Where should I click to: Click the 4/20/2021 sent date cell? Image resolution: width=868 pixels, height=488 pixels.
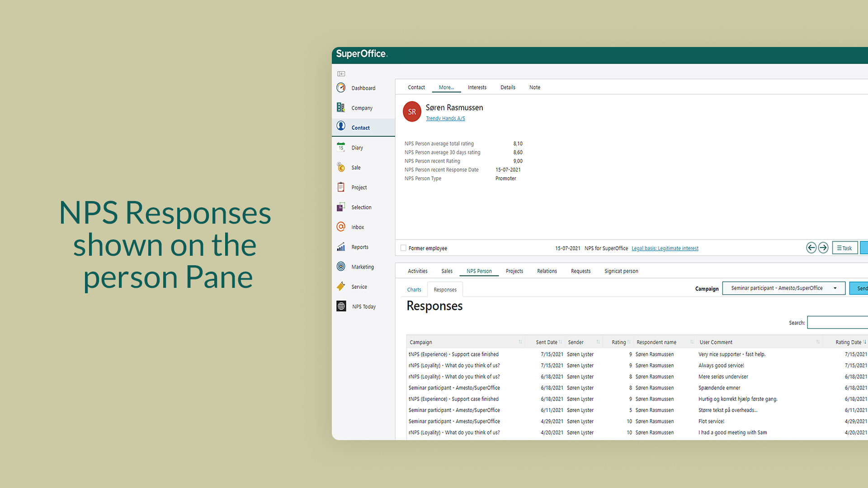[x=552, y=432]
